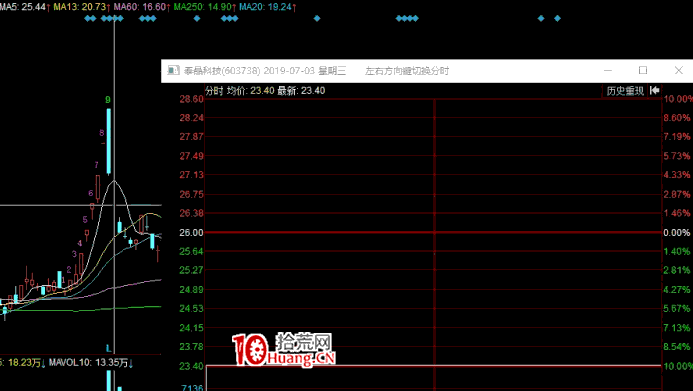Click the tall cyan candlestick under the 9 marker
The image size is (693, 391).
(x=109, y=141)
